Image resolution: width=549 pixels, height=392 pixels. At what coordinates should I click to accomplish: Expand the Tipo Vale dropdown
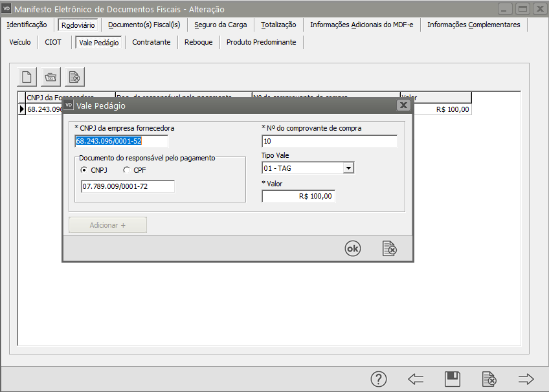(348, 168)
